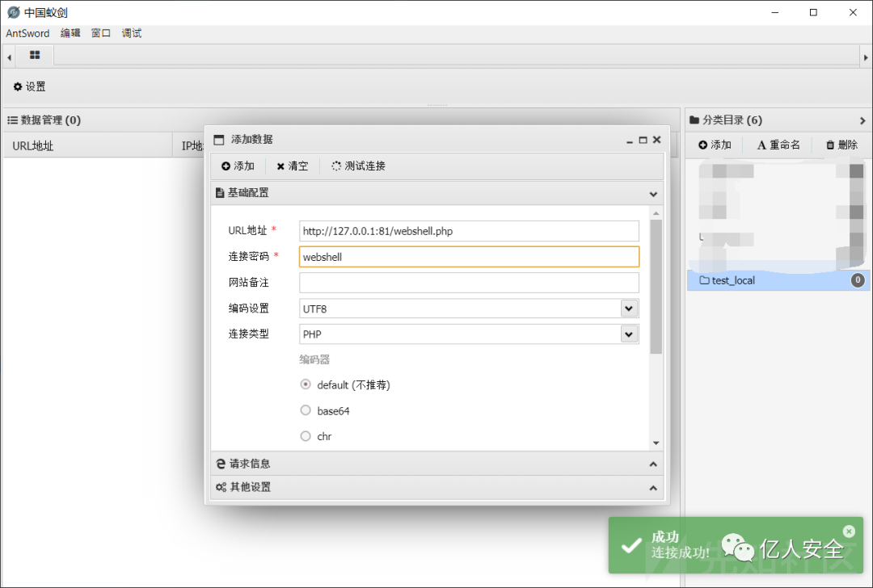Open the 编辑 menu
The height and width of the screenshot is (588, 873).
tap(70, 33)
